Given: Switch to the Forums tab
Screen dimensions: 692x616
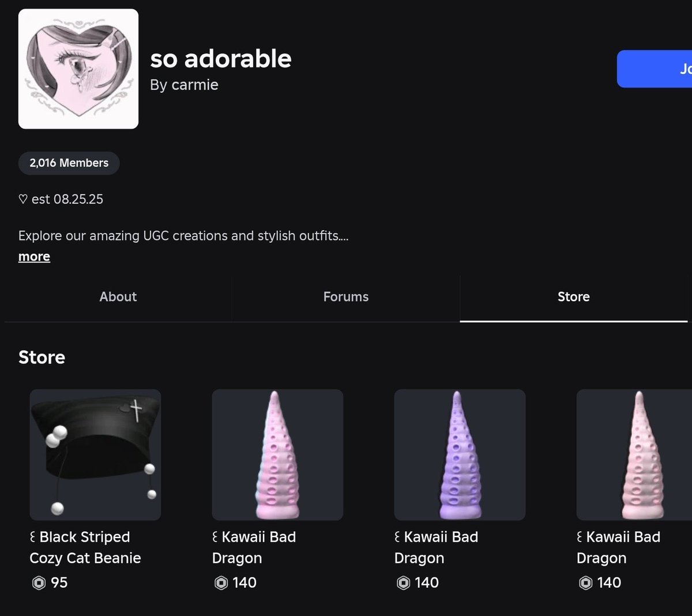Looking at the screenshot, I should click(x=346, y=297).
